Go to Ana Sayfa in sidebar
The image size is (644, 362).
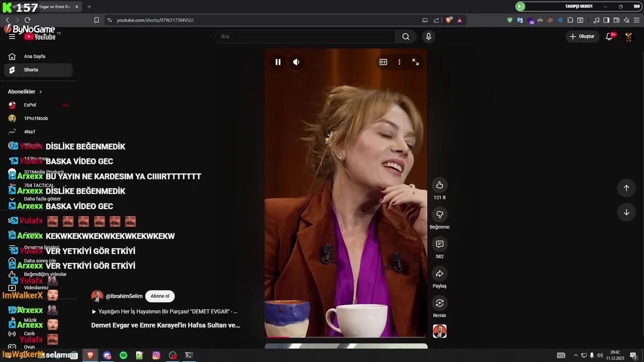pos(38,56)
